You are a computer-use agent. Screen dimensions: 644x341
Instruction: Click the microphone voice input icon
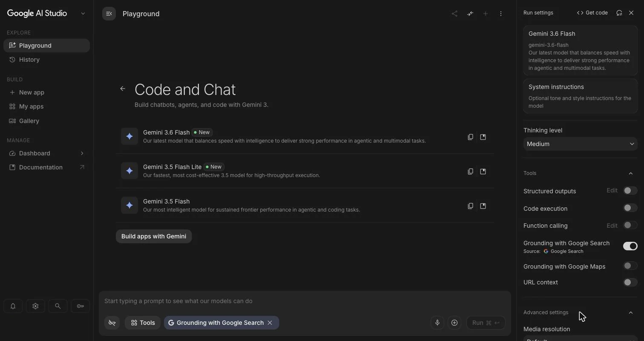(x=437, y=323)
